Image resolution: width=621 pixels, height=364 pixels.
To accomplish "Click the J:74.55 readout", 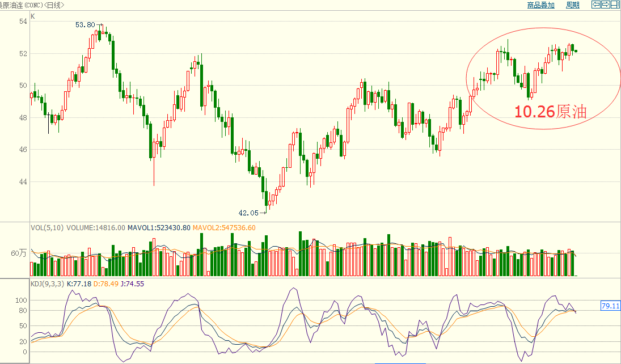I will (x=132, y=283).
